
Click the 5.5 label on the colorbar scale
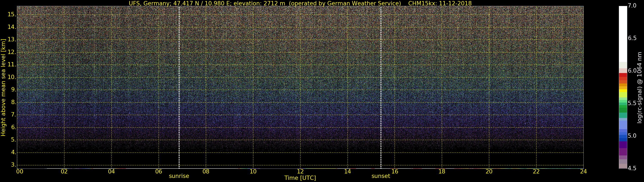(x=632, y=103)
